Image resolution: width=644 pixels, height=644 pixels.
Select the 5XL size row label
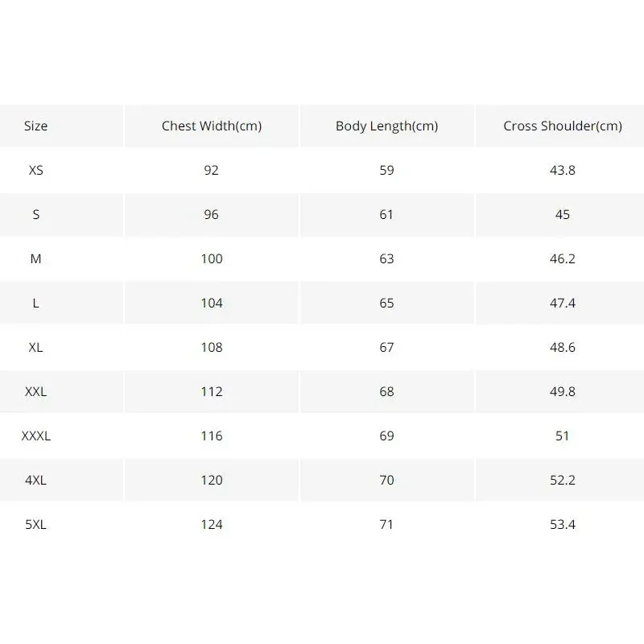(35, 525)
